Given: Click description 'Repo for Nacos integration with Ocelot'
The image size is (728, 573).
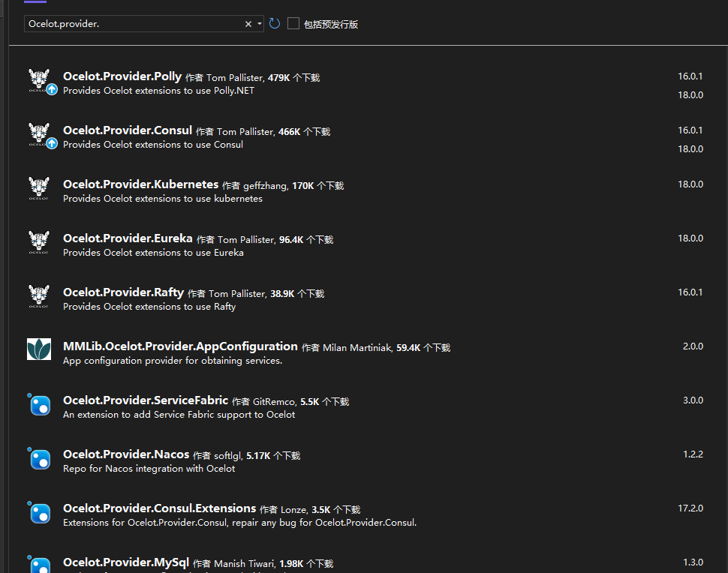Looking at the screenshot, I should [x=149, y=469].
